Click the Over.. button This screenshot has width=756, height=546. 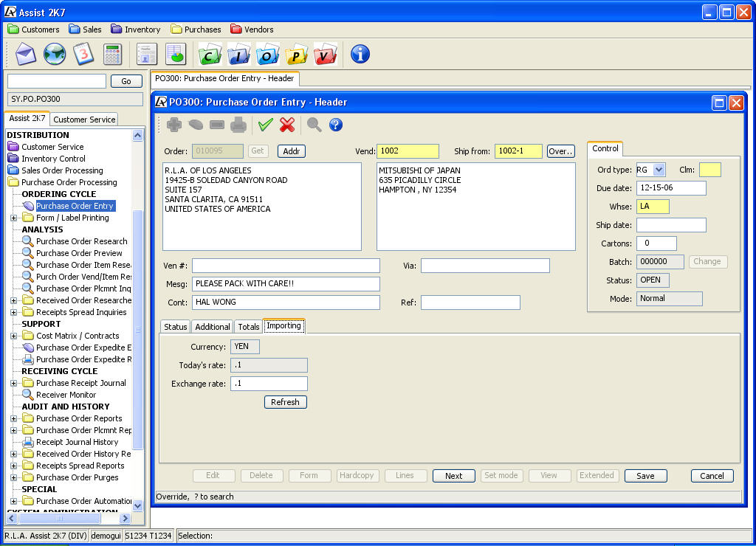[561, 151]
